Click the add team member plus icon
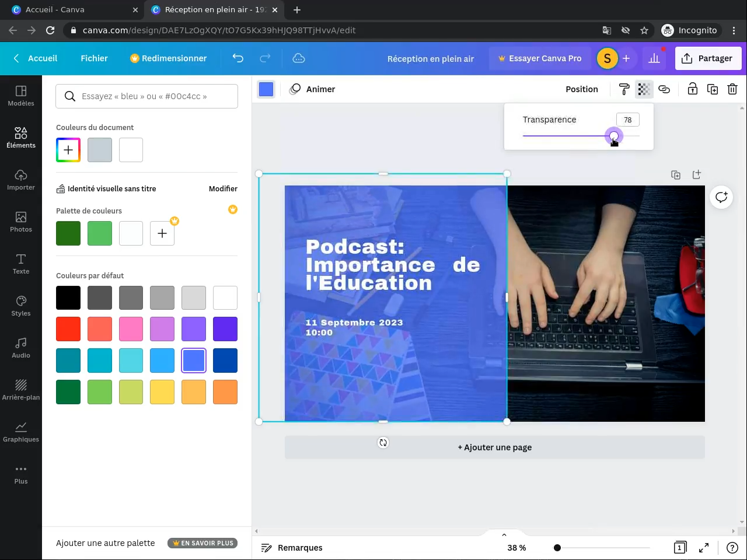 [626, 58]
